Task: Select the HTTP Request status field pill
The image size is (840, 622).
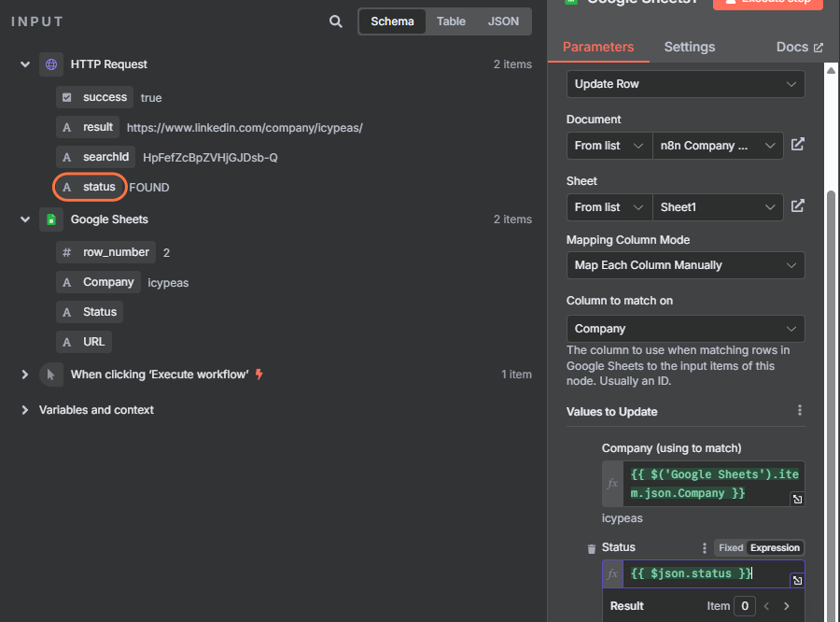Action: 90,187
